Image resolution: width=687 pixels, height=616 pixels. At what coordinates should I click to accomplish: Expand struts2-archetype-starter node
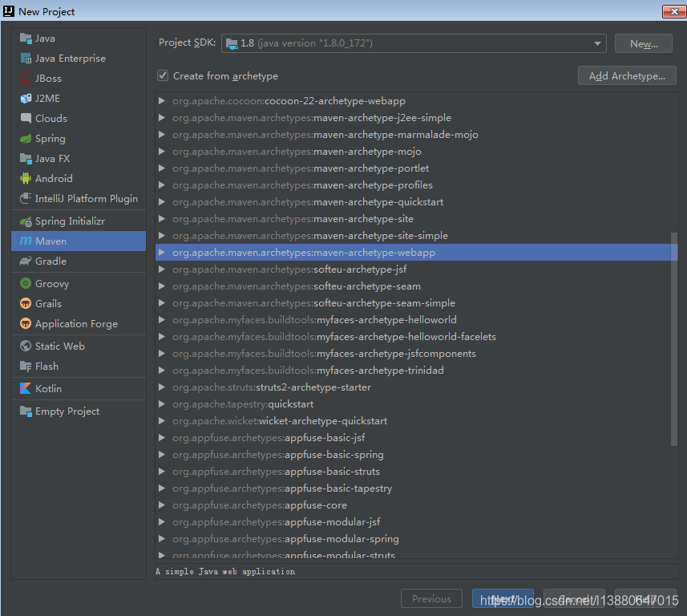[x=162, y=387]
